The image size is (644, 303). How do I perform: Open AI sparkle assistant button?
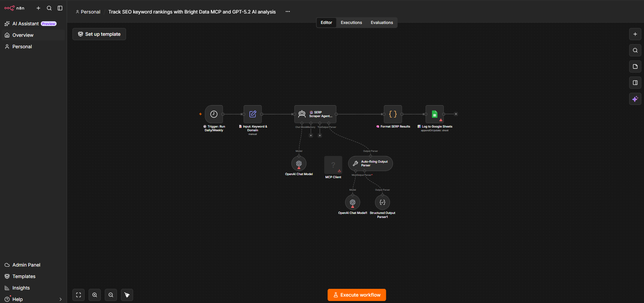(x=635, y=99)
